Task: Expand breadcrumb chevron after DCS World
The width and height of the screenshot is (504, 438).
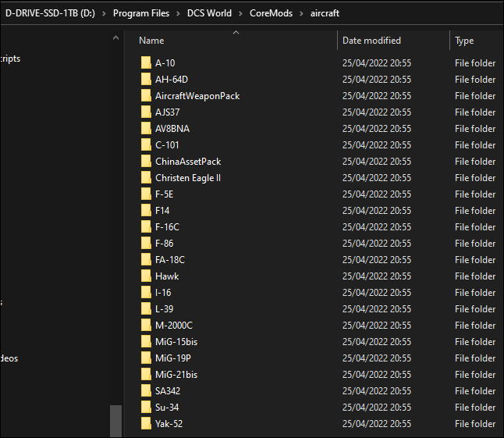Action: (x=240, y=13)
